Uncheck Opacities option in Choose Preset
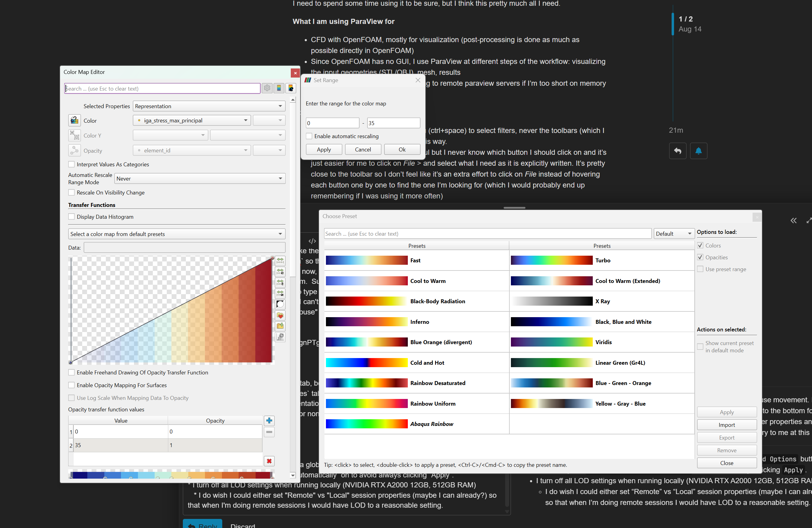 pyautogui.click(x=700, y=257)
